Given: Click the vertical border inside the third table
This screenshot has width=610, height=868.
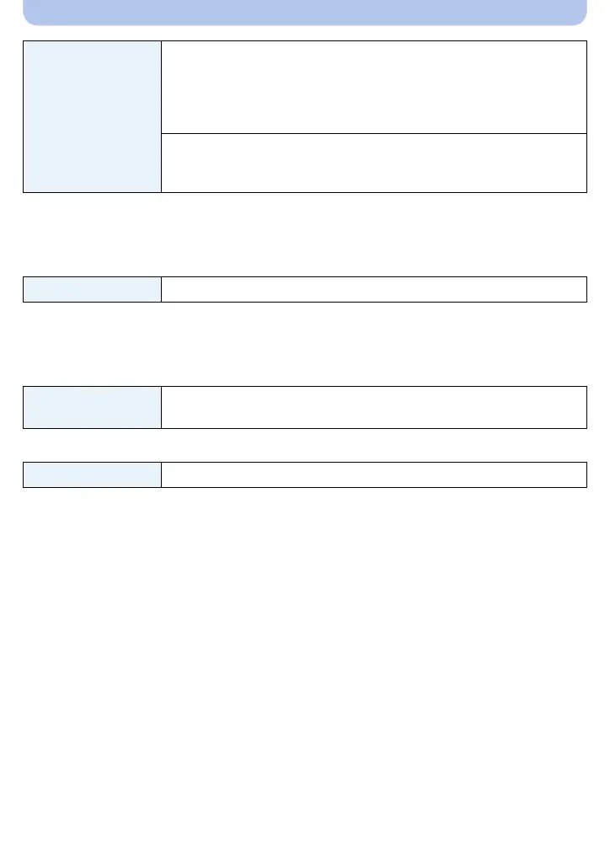Looking at the screenshot, I should [161, 407].
